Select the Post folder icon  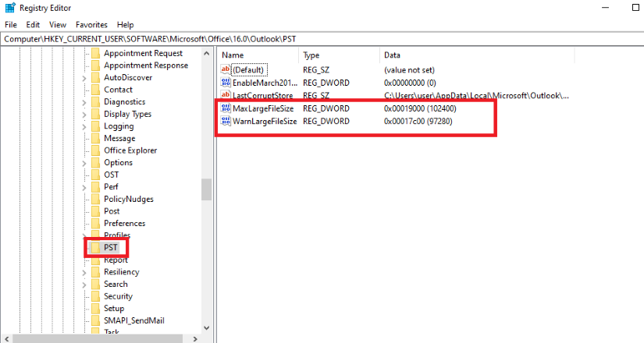click(x=96, y=211)
